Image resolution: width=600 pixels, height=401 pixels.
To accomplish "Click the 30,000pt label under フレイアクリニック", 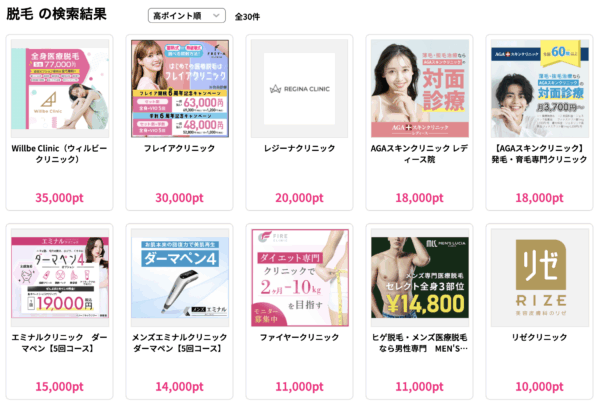I will tap(179, 198).
